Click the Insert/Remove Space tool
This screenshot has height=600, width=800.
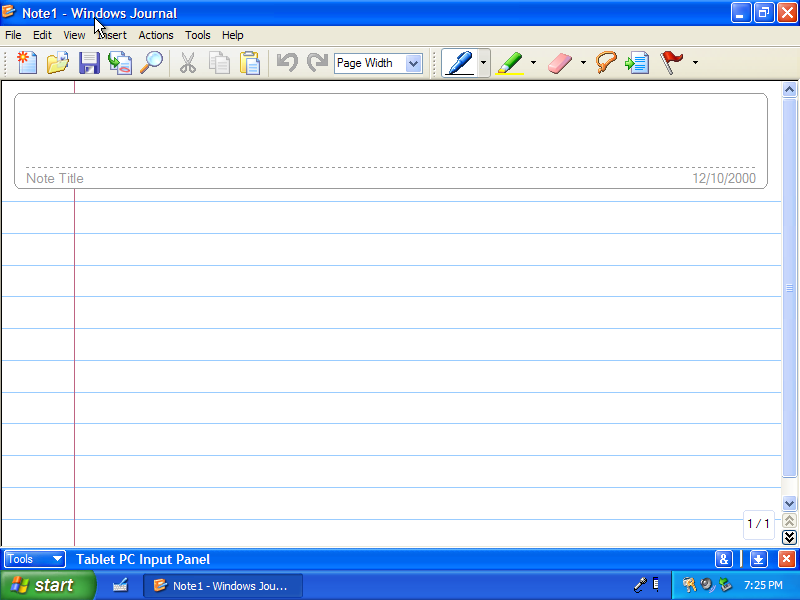click(x=637, y=63)
